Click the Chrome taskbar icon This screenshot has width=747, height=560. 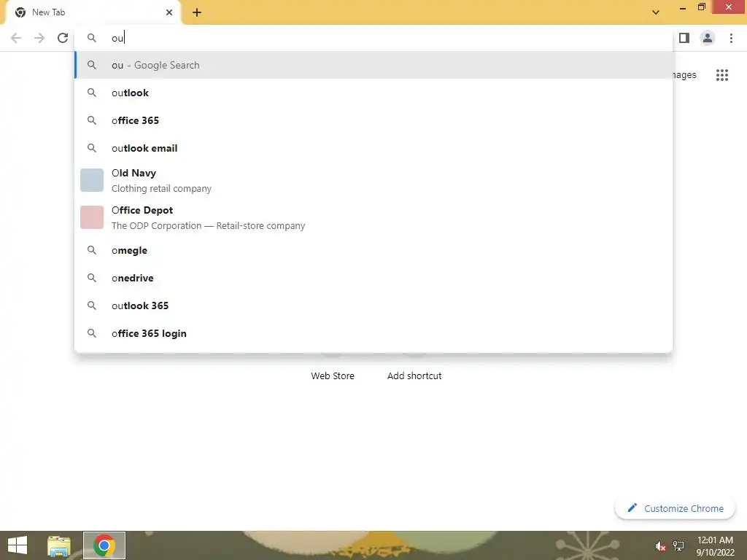(104, 545)
